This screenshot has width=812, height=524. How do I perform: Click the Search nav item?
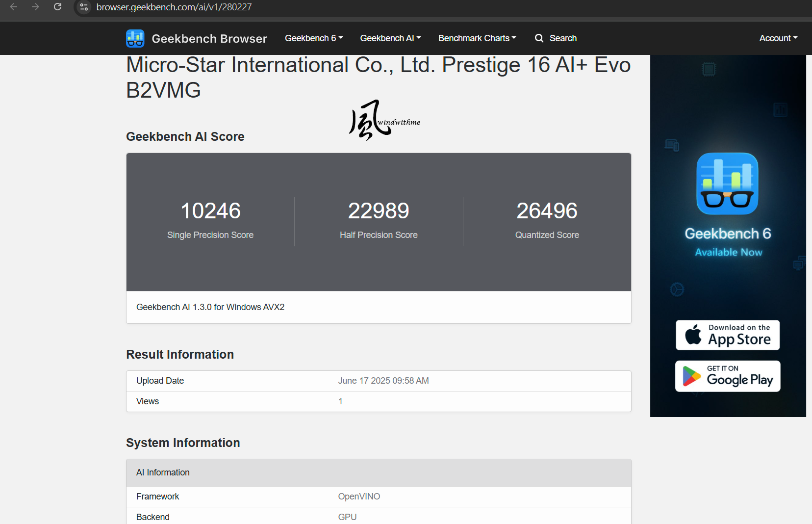pos(556,38)
